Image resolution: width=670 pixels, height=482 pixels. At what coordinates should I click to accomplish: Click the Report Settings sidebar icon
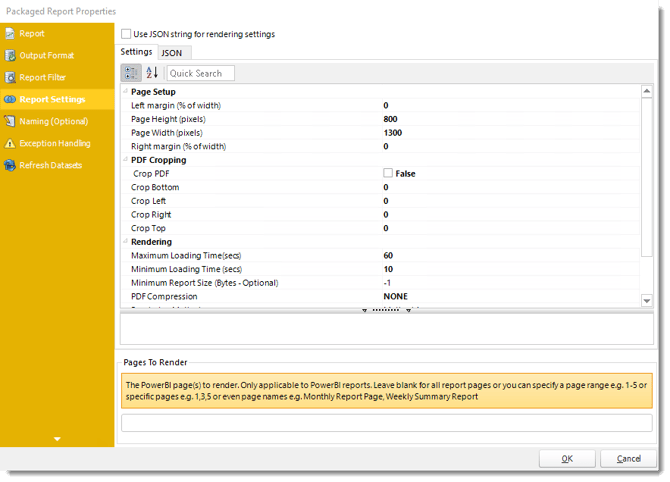[x=10, y=99]
